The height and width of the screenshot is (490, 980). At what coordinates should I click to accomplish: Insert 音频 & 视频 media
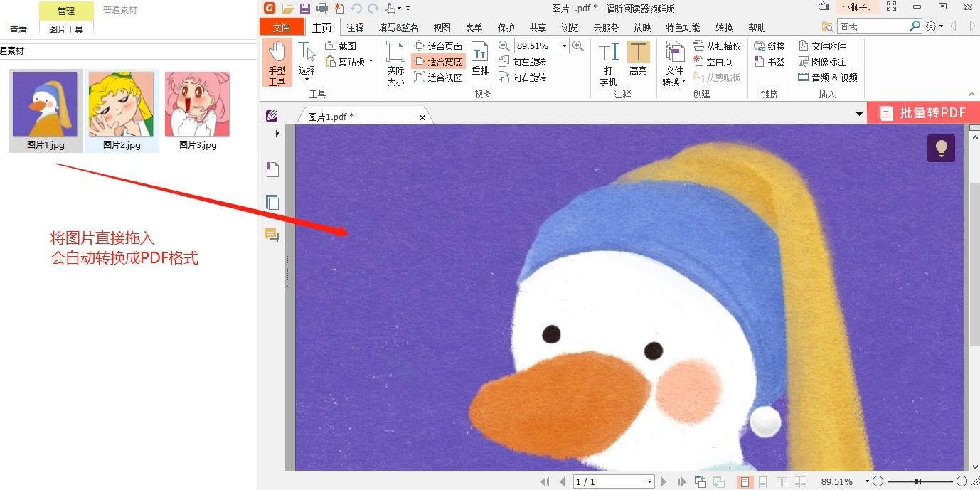pos(828,78)
